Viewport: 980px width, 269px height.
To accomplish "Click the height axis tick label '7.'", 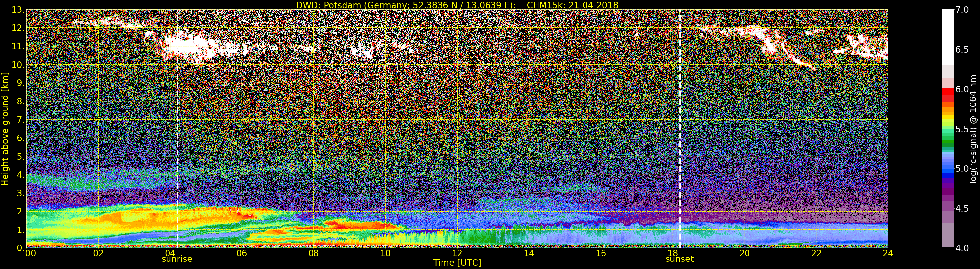I will (x=20, y=120).
